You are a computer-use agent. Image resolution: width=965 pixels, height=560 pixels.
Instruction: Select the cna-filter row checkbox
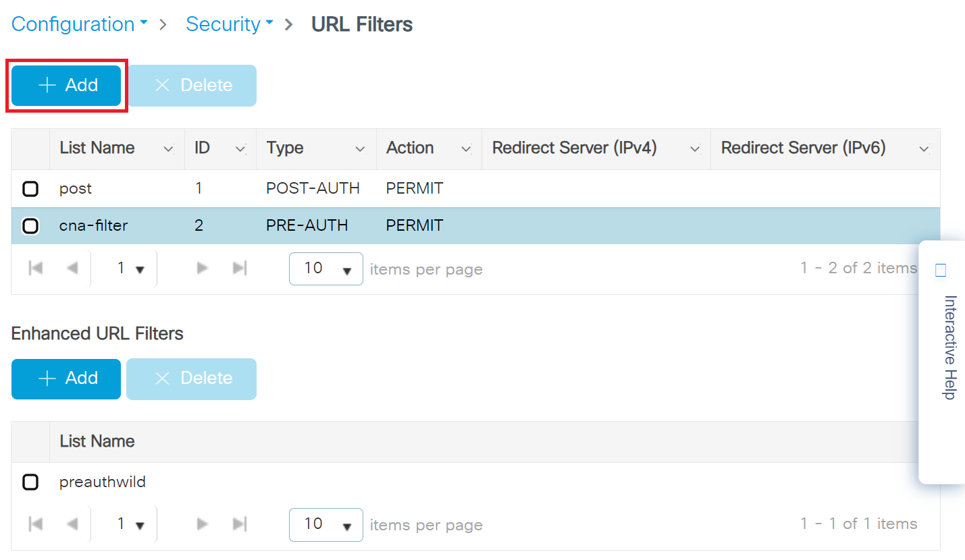[x=30, y=225]
